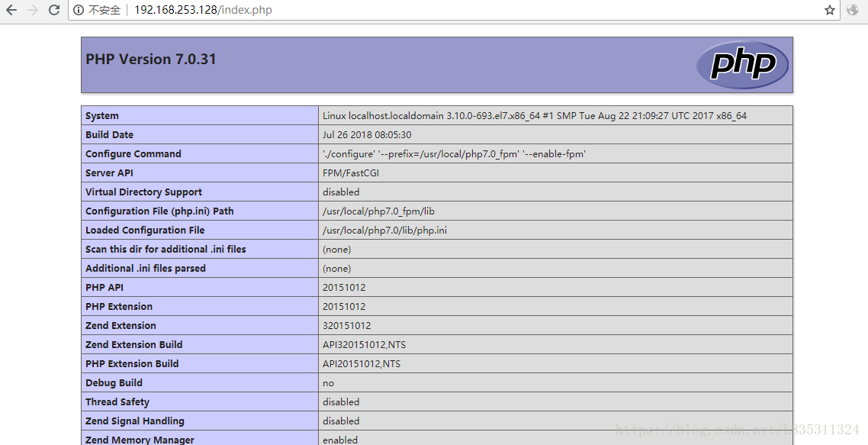Click '20151012' in the PHP Extension row
868x445 pixels.
point(344,306)
